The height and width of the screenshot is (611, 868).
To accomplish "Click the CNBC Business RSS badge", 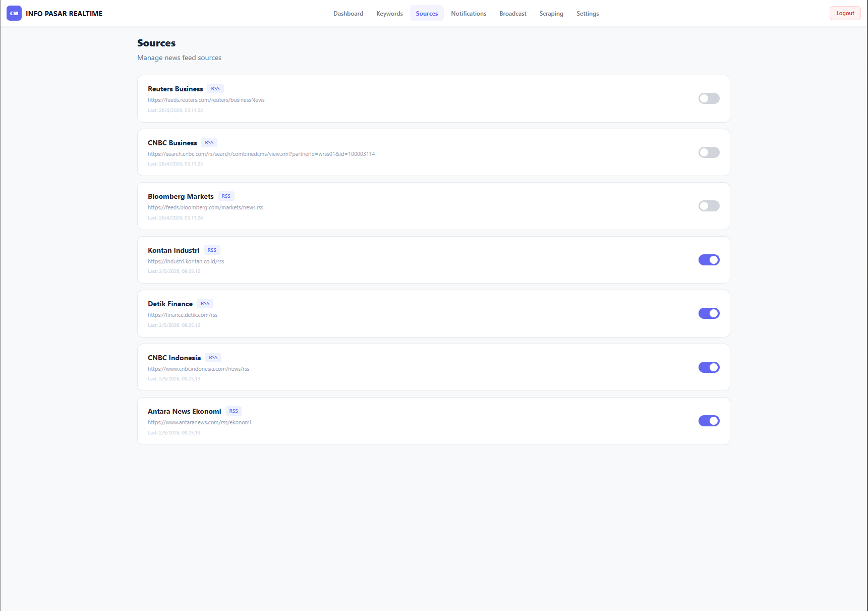I will pyautogui.click(x=209, y=143).
